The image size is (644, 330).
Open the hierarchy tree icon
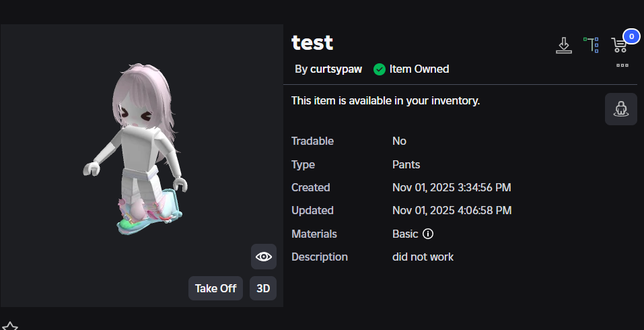[592, 45]
